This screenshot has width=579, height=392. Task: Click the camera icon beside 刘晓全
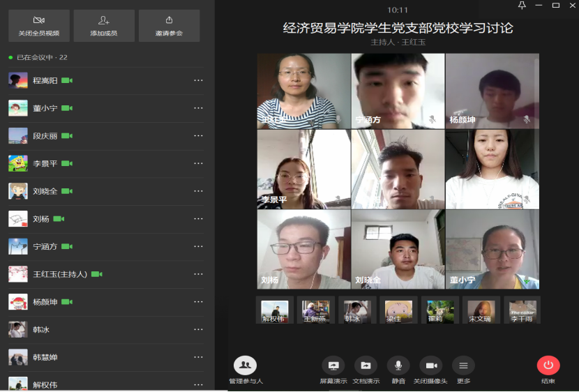point(67,191)
